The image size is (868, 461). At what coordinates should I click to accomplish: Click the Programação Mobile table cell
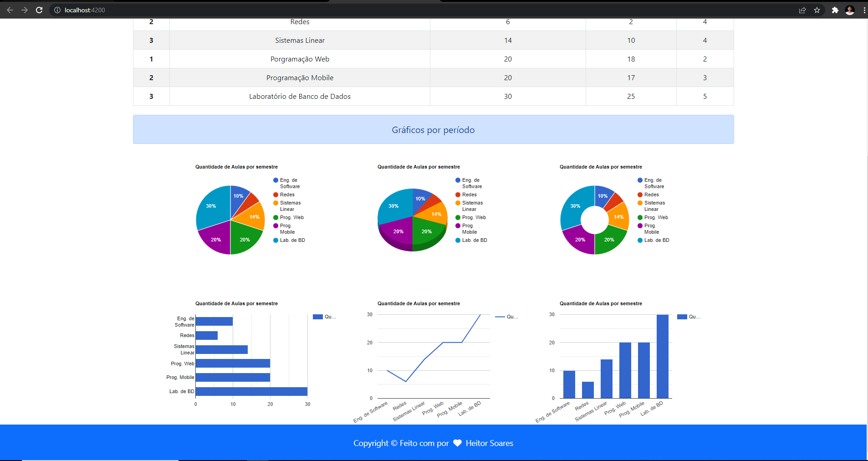coord(300,77)
